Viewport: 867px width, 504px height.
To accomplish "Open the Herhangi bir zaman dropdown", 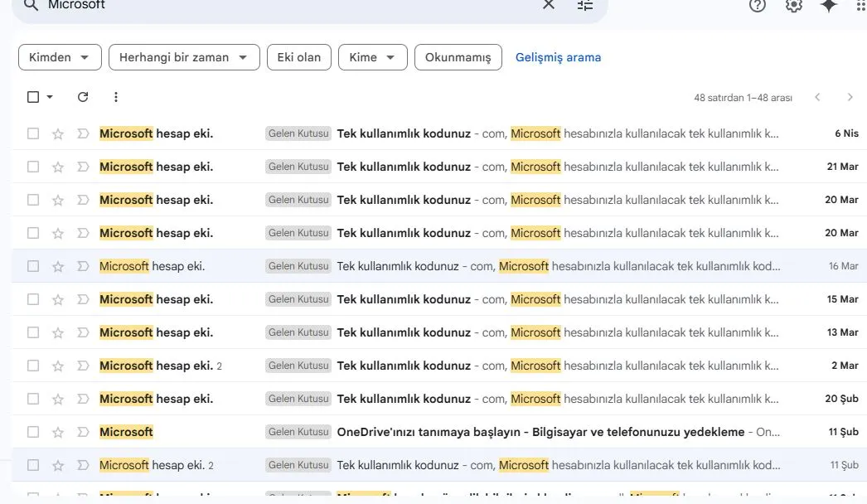I will tap(184, 57).
